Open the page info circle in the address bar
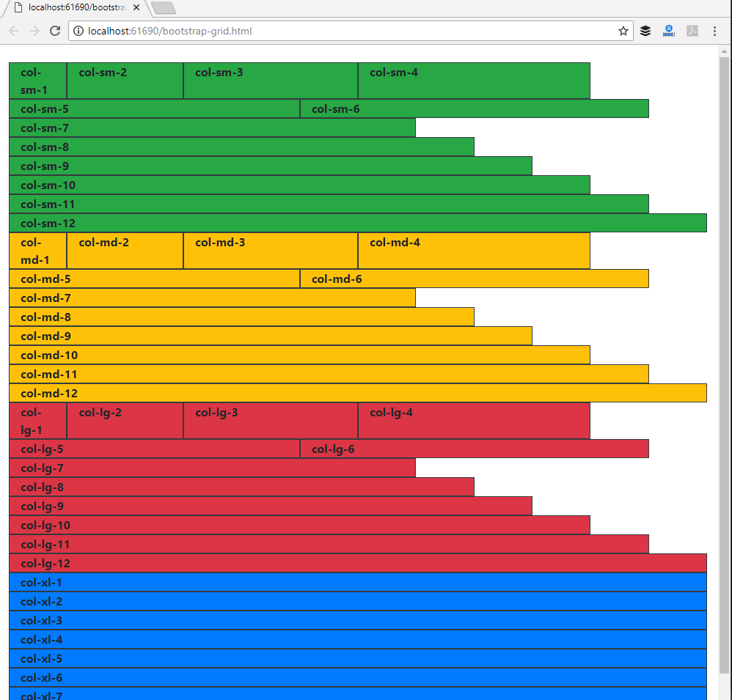This screenshot has height=700, width=732. point(78,32)
